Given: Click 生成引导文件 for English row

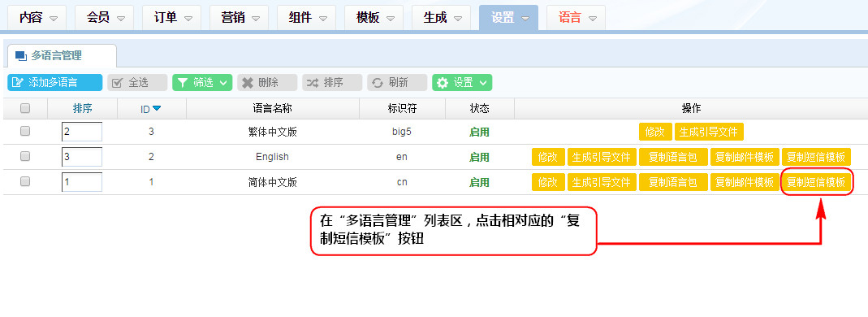Looking at the screenshot, I should click(x=602, y=157).
